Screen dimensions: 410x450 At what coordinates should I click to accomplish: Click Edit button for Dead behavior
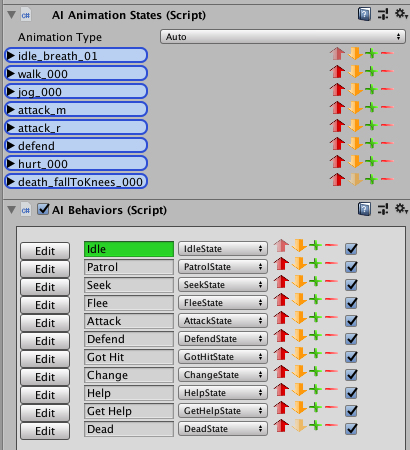(45, 431)
